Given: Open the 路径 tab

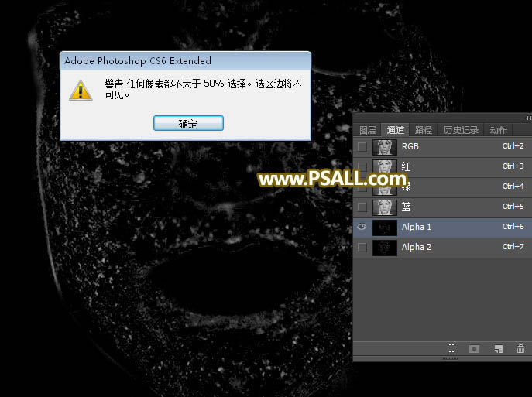Looking at the screenshot, I should click(424, 130).
